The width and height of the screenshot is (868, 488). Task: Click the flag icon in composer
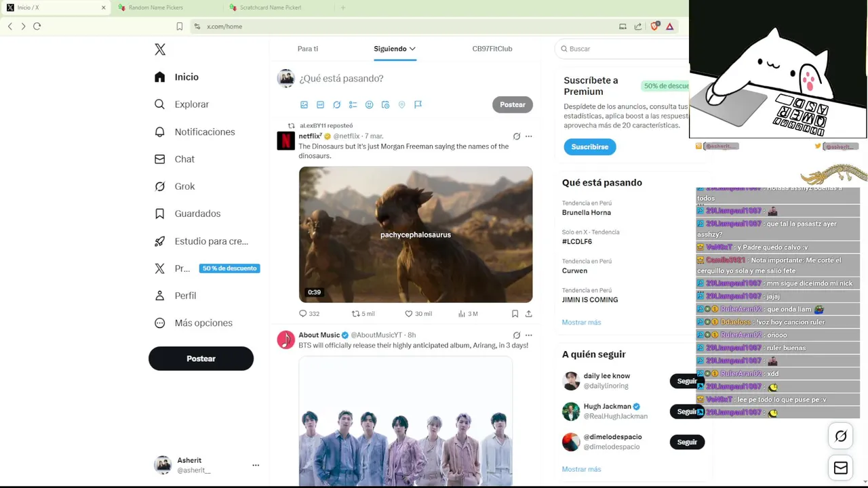click(418, 104)
